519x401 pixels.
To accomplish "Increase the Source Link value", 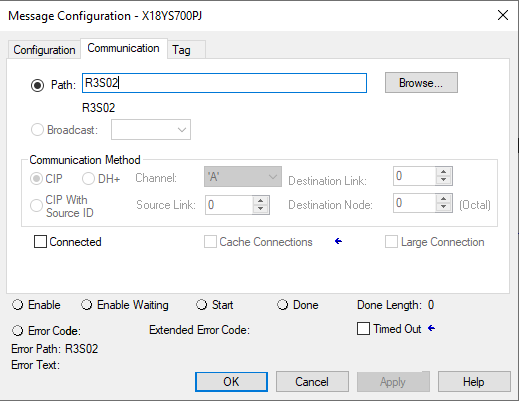I will [261, 201].
